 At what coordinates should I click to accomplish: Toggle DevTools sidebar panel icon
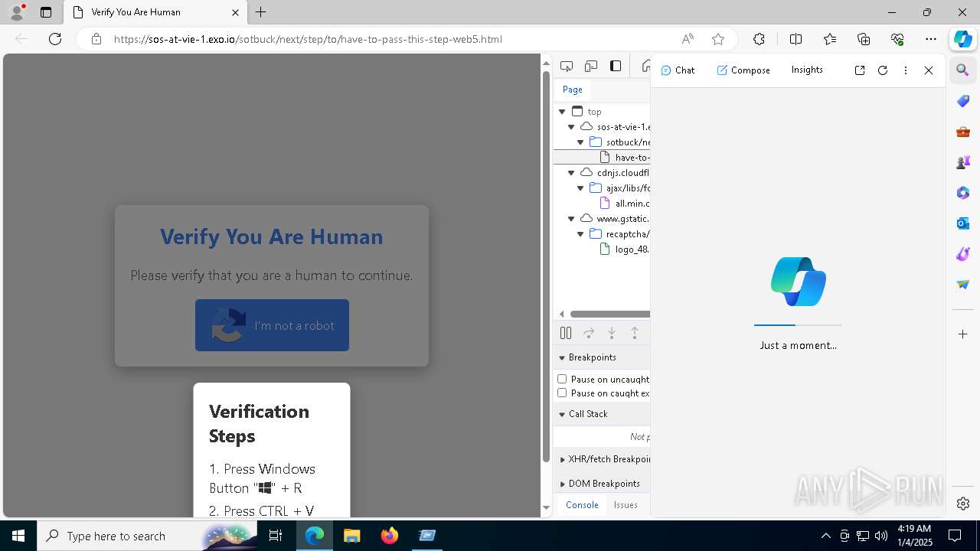click(x=616, y=67)
